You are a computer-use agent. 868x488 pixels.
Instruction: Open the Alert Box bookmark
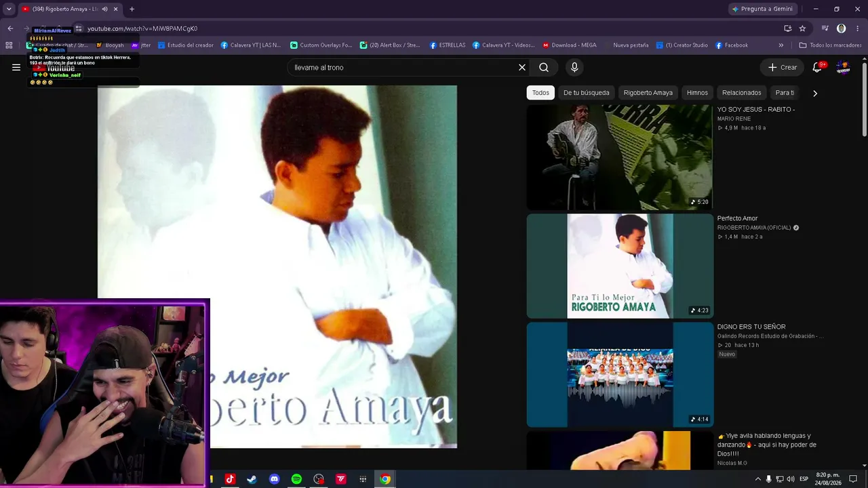[x=390, y=45]
